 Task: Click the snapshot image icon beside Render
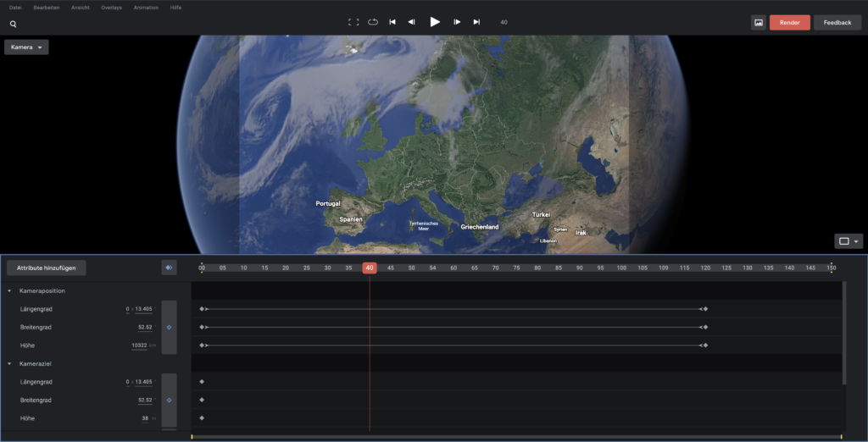[x=759, y=23]
